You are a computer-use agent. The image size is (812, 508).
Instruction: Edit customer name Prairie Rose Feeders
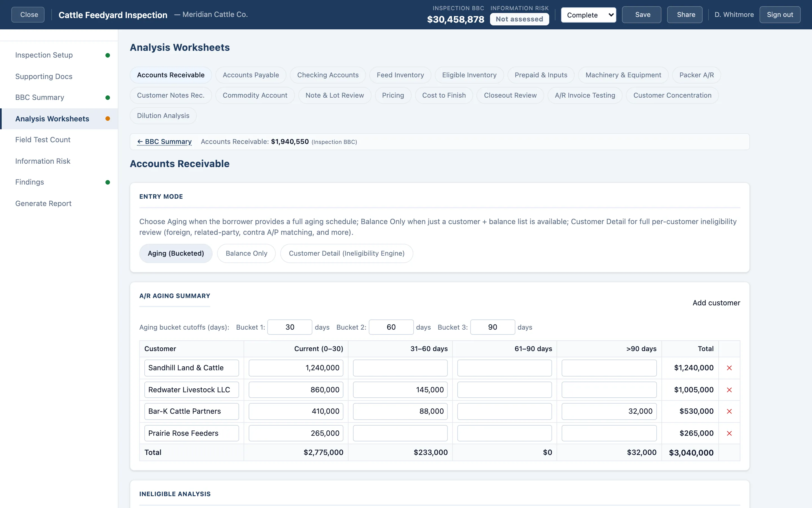point(192,433)
